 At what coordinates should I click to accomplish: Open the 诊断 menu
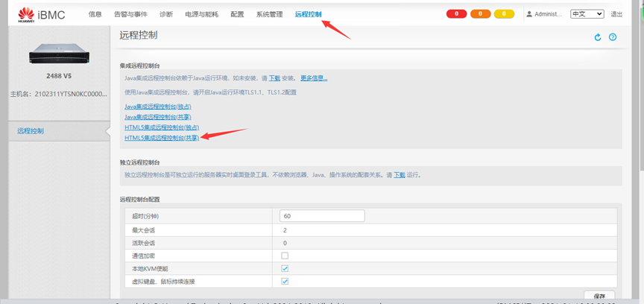click(x=166, y=14)
